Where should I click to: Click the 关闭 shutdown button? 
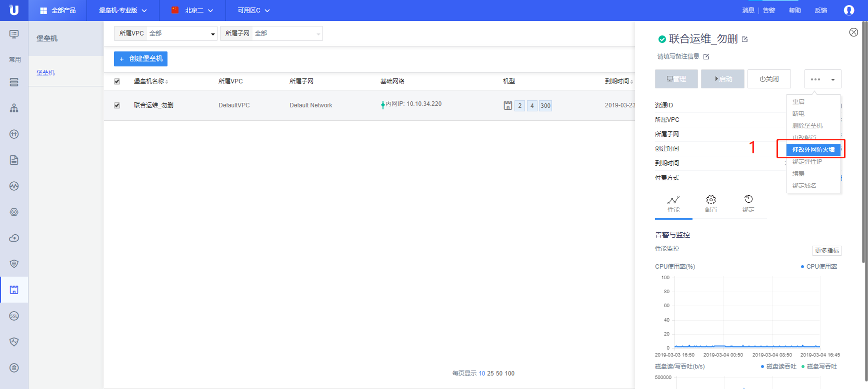pyautogui.click(x=768, y=79)
